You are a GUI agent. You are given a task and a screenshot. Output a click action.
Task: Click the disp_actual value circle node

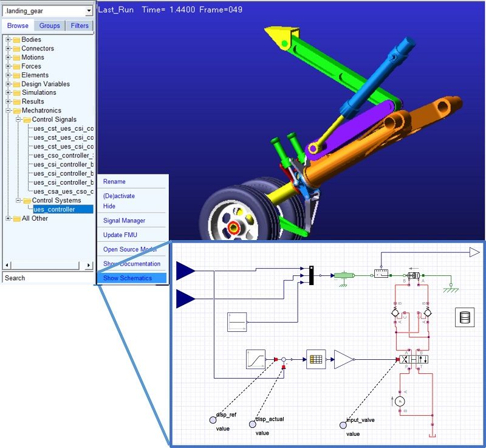click(x=253, y=424)
